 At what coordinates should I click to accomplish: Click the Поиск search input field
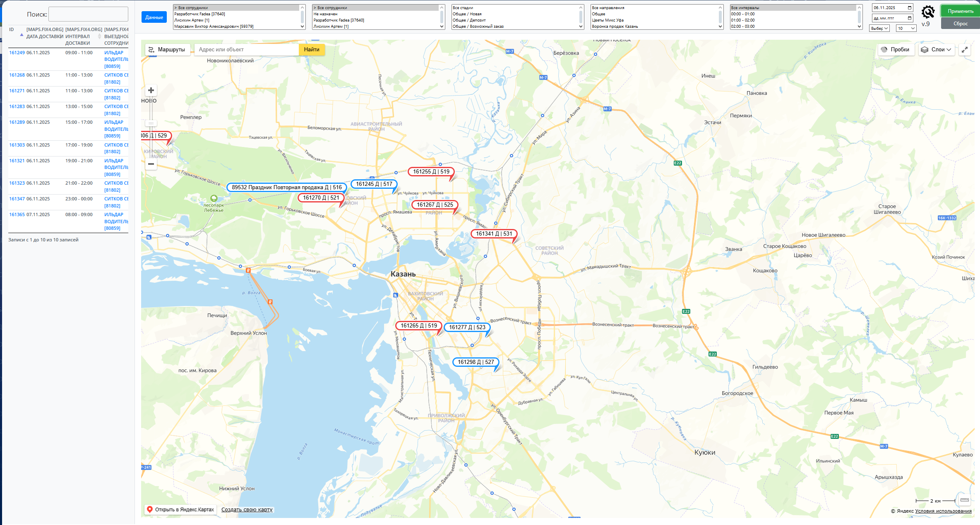tap(88, 14)
